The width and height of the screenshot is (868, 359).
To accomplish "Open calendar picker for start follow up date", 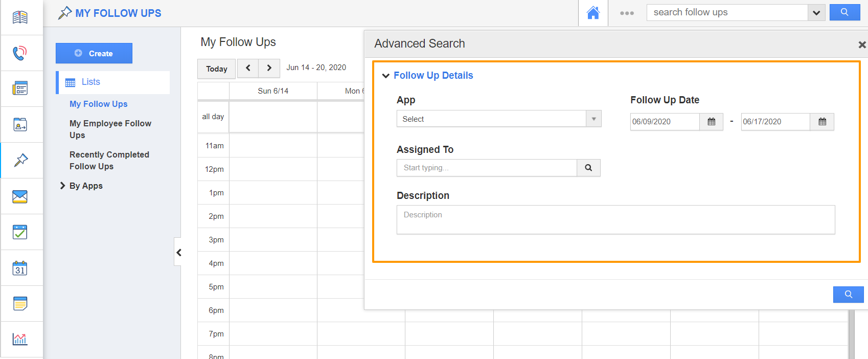I will pyautogui.click(x=711, y=122).
